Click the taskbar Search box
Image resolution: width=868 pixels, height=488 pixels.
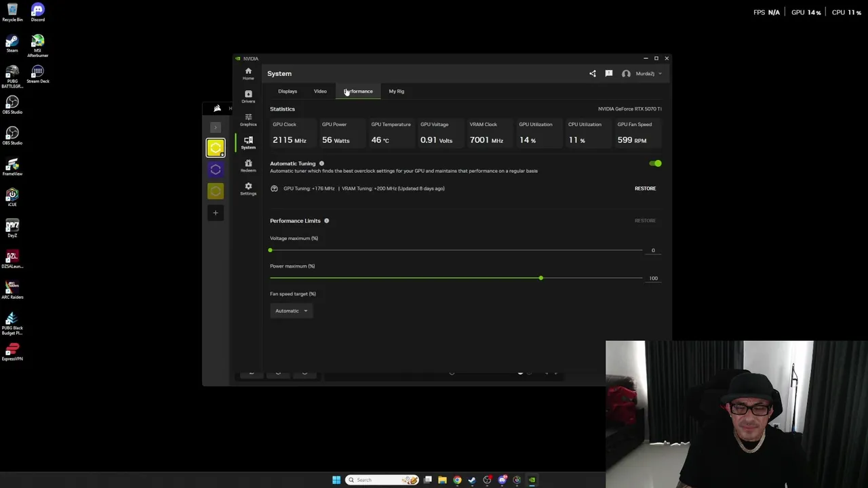click(382, 480)
